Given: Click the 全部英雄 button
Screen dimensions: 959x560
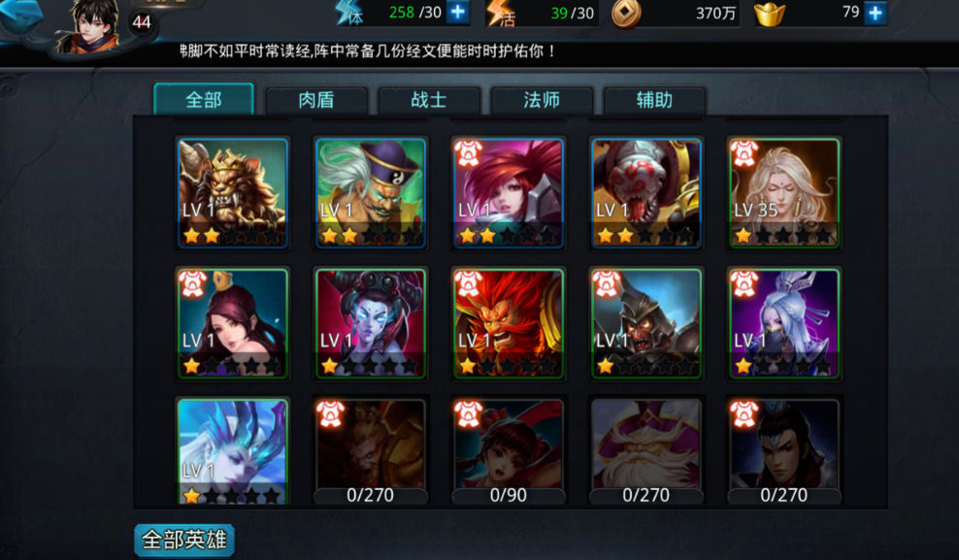Looking at the screenshot, I should [184, 540].
